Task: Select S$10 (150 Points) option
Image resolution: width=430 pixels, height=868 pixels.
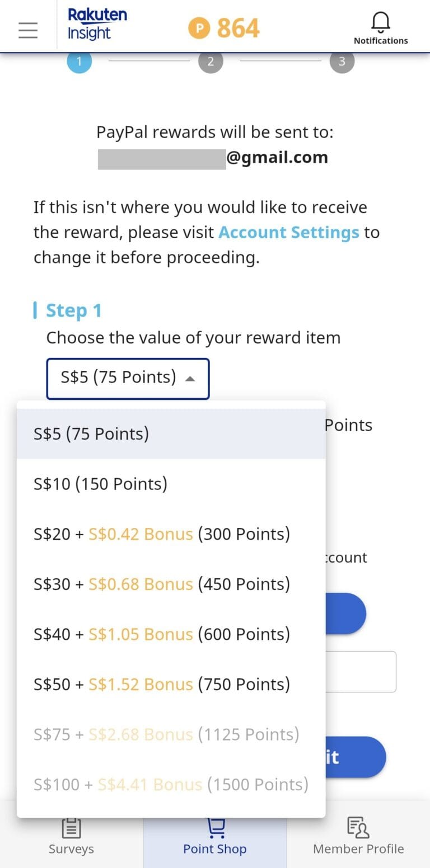Action: [101, 484]
